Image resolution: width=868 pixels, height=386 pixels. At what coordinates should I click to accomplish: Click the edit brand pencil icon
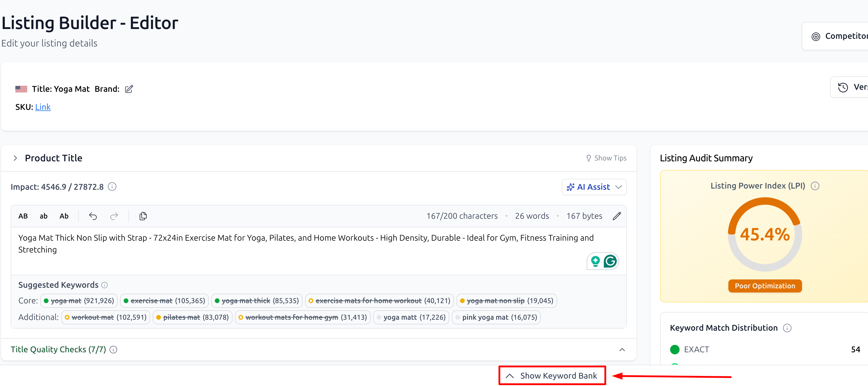[x=129, y=89]
